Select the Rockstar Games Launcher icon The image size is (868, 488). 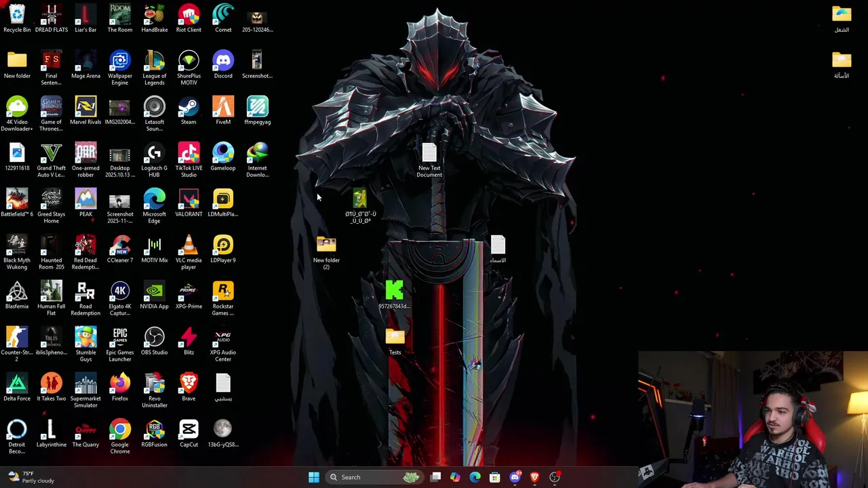[x=223, y=298]
